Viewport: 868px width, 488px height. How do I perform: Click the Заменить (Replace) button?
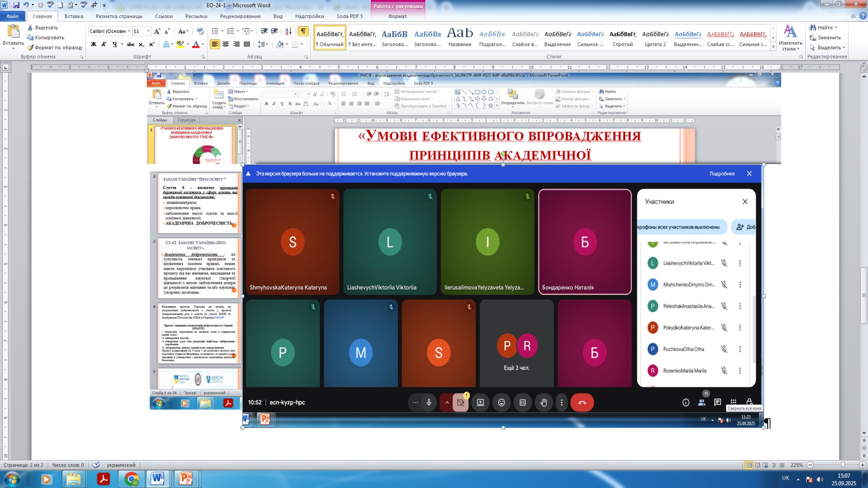(829, 38)
